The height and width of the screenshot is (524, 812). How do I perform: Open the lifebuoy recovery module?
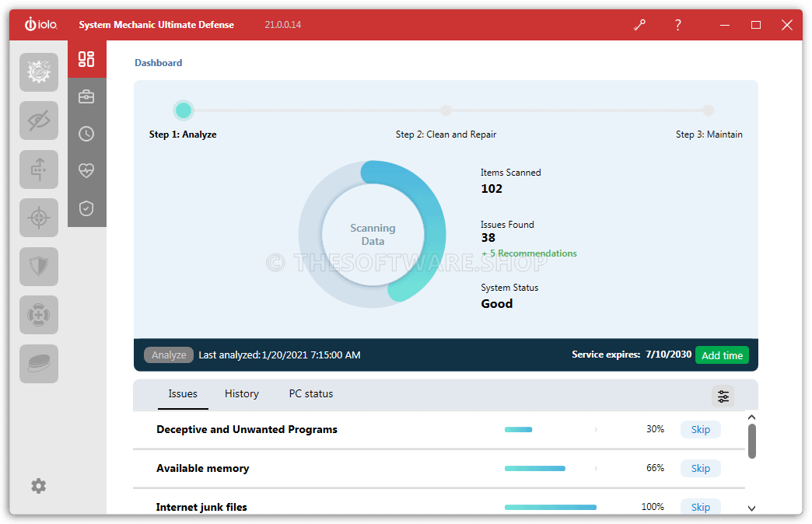[39, 315]
